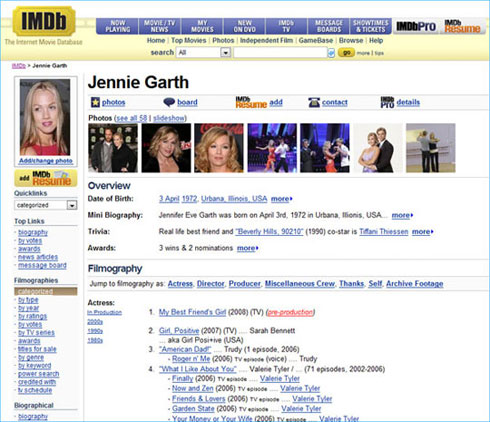The width and height of the screenshot is (490, 422).
Task: Open Independent Film link
Action: click(266, 40)
